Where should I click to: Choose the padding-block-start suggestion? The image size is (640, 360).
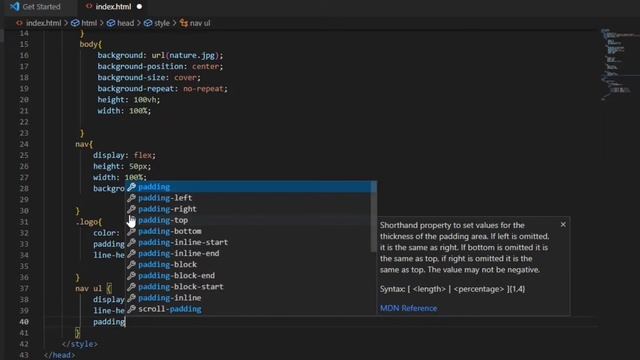250,287
